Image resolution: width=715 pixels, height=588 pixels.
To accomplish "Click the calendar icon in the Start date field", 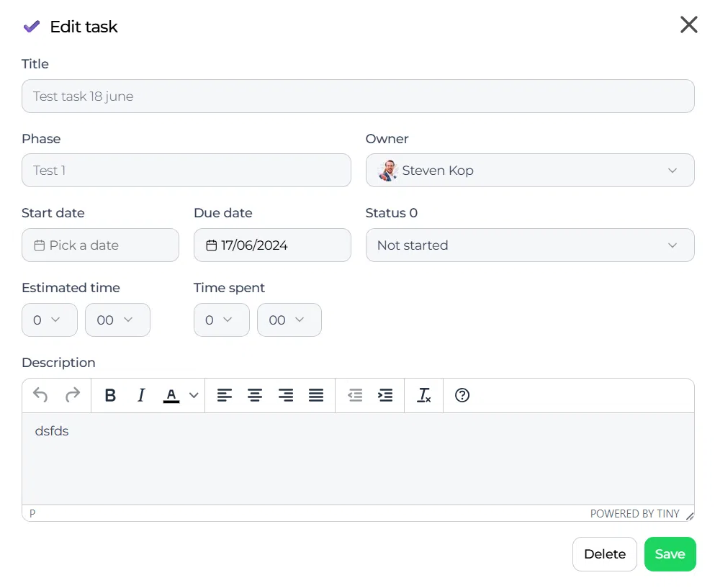I will pos(39,245).
